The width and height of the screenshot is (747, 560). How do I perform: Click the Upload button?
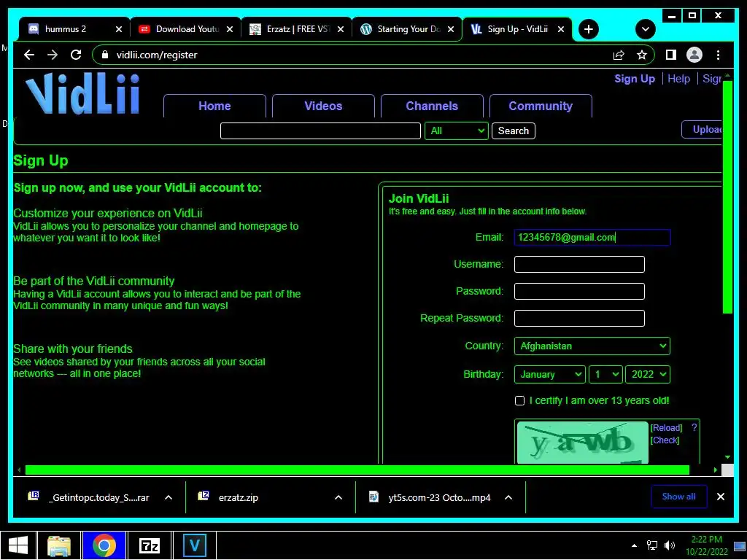click(703, 130)
